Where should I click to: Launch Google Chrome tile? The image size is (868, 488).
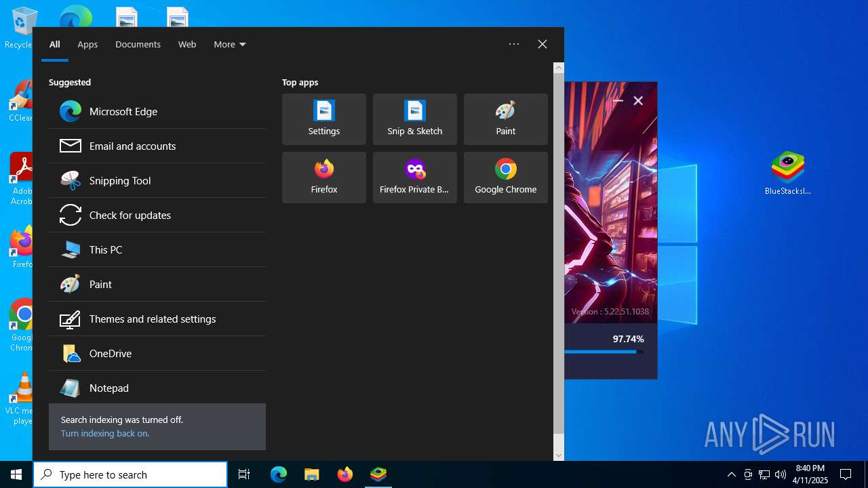coord(506,178)
